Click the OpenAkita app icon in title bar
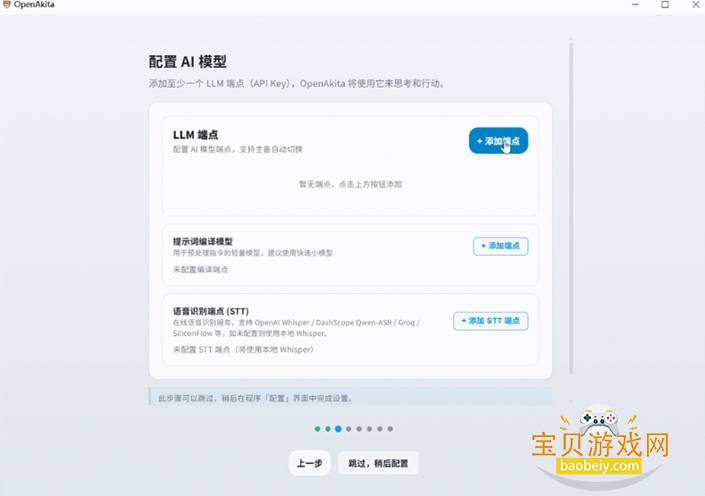 [x=7, y=5]
